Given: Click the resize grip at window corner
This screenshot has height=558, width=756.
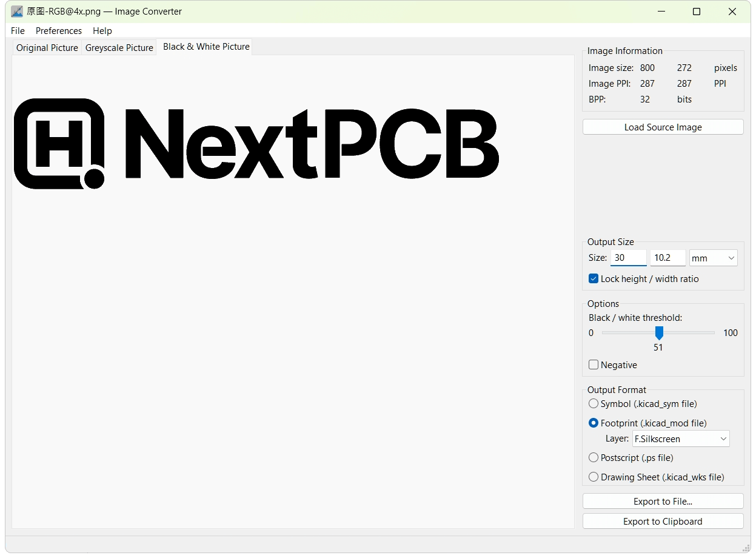Looking at the screenshot, I should click(746, 548).
